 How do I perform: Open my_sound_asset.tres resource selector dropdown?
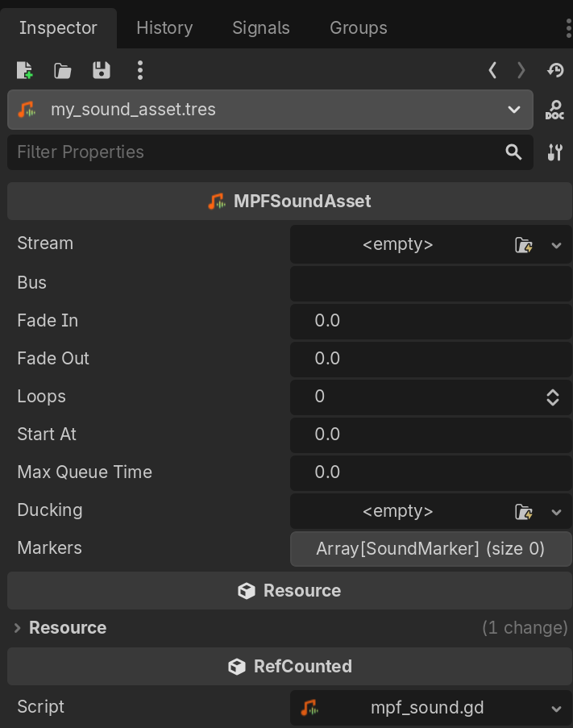click(x=513, y=110)
